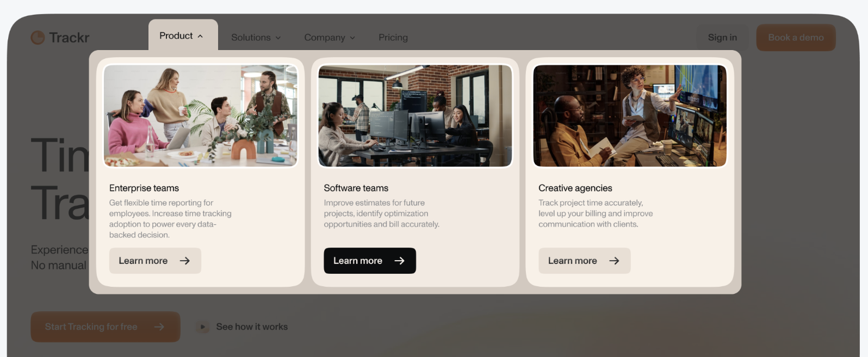The image size is (868, 357).
Task: Click Learn more under Enterprise teams
Action: click(x=155, y=261)
